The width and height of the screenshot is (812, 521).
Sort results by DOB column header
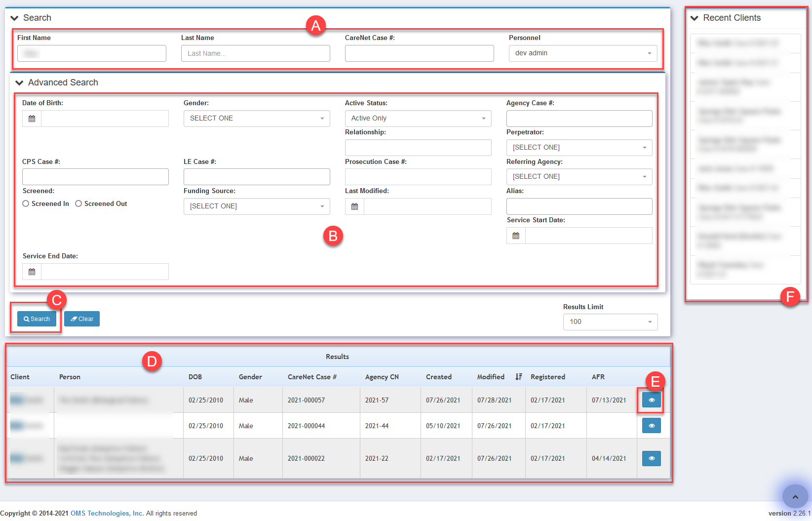(195, 377)
